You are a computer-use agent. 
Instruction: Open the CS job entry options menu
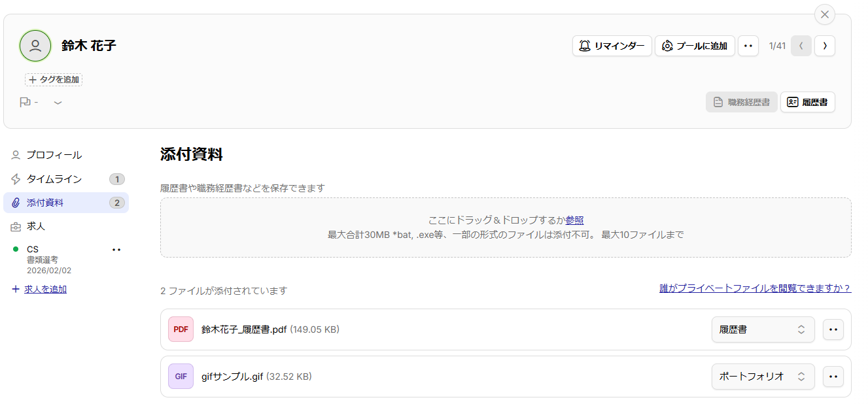click(x=116, y=250)
